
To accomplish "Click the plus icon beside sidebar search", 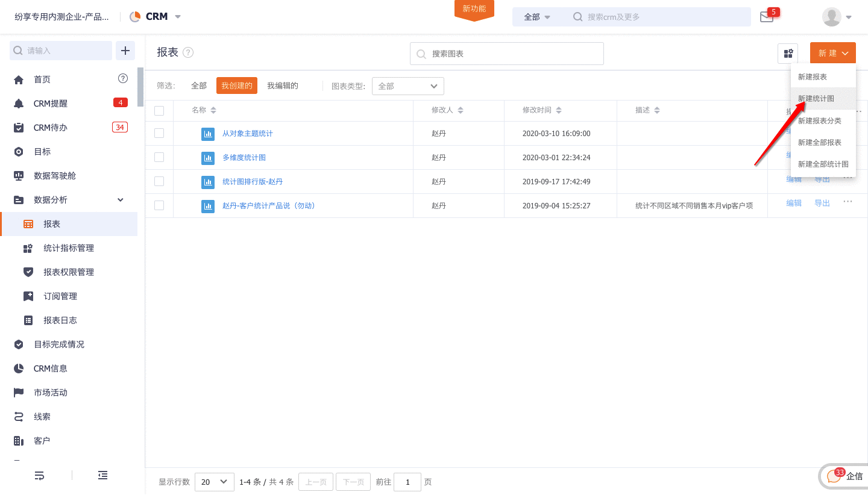I will 125,51.
